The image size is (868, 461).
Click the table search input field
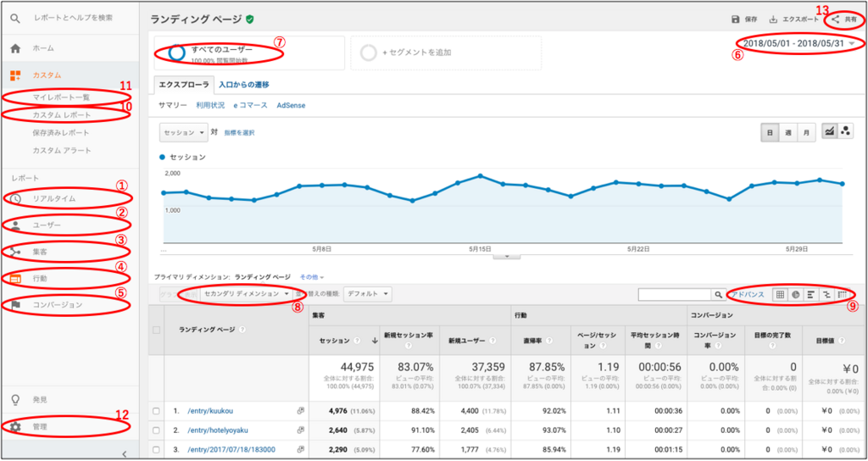[675, 294]
